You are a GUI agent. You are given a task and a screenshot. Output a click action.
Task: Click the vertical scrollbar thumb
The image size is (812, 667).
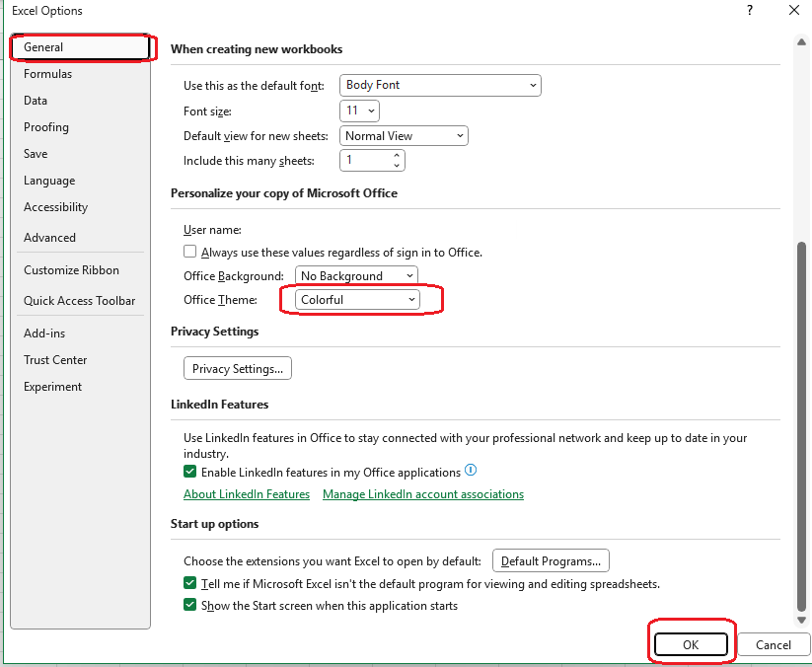pos(802,426)
